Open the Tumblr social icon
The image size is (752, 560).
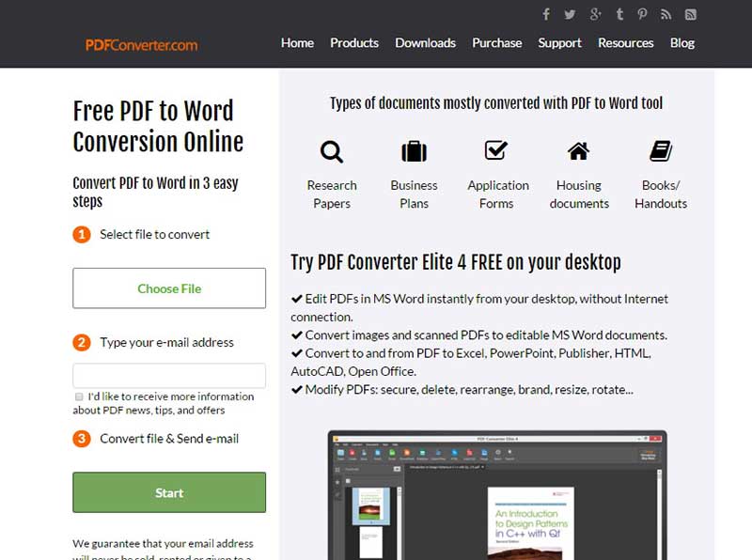coord(619,14)
